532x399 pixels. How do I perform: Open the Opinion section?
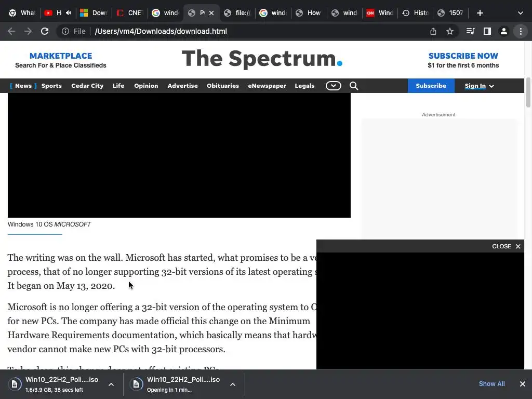pos(146,86)
